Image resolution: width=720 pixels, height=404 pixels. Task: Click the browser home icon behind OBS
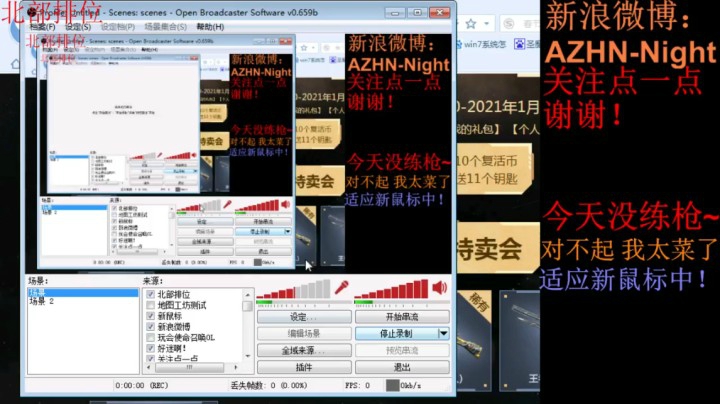click(x=15, y=64)
